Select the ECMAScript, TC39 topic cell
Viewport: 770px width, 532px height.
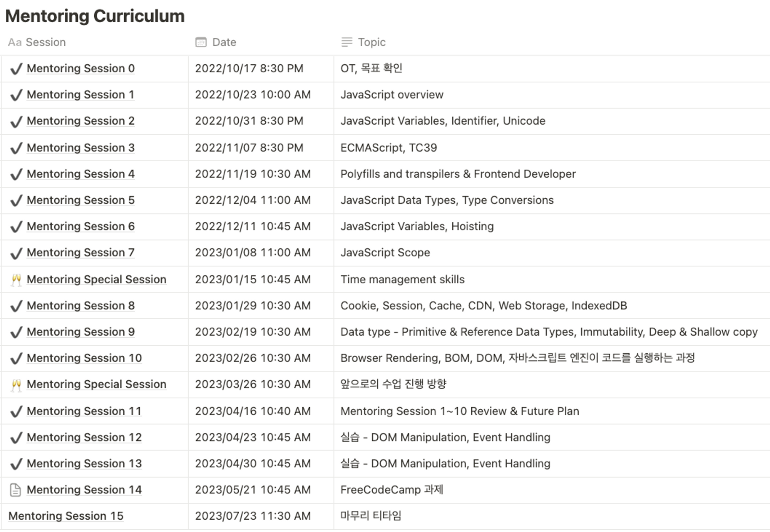tap(388, 148)
